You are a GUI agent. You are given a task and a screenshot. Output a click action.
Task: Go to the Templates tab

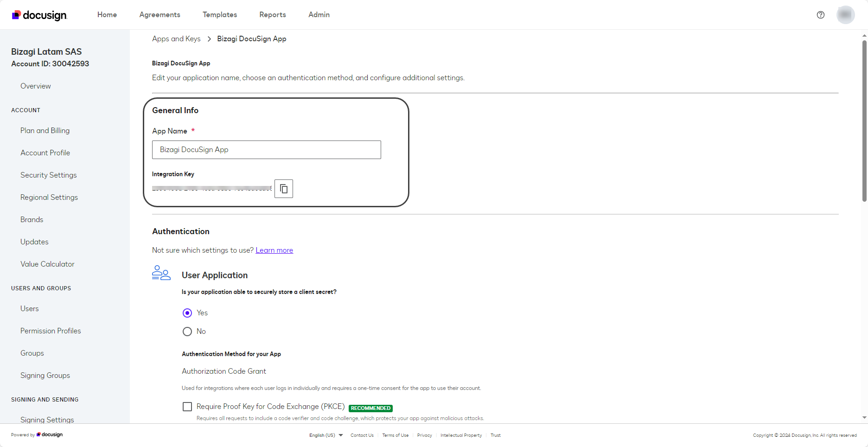coord(220,15)
